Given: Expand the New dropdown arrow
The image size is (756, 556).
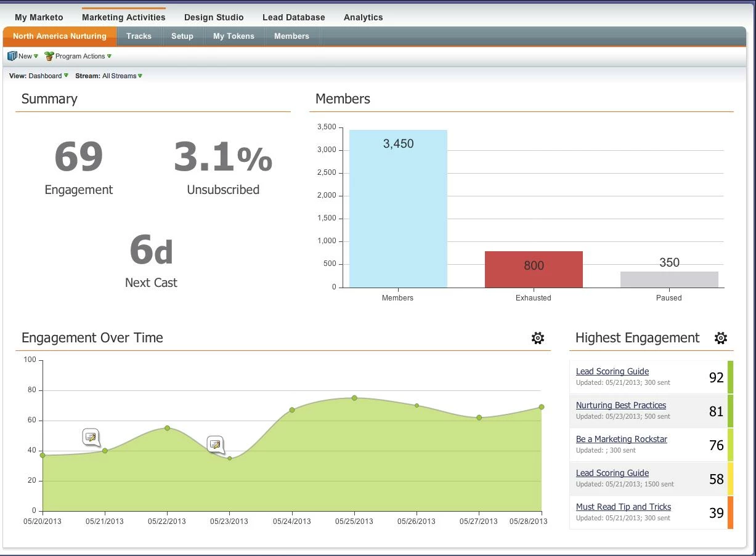Looking at the screenshot, I should pos(36,56).
